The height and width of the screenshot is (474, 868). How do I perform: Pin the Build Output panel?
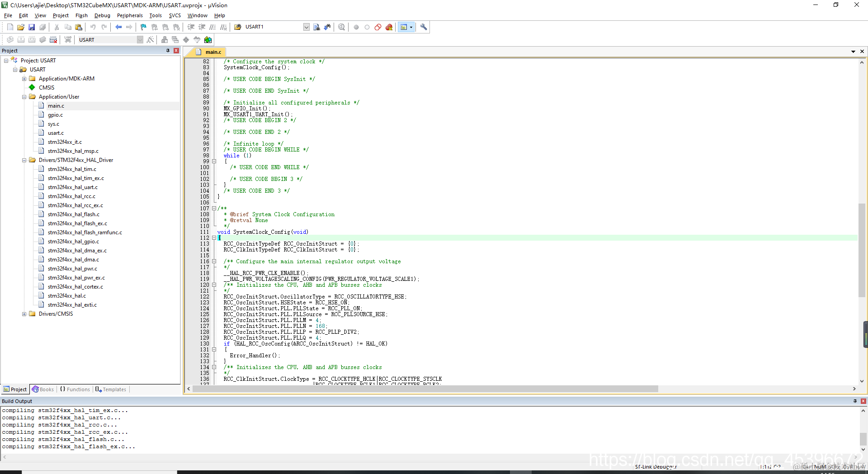point(855,401)
